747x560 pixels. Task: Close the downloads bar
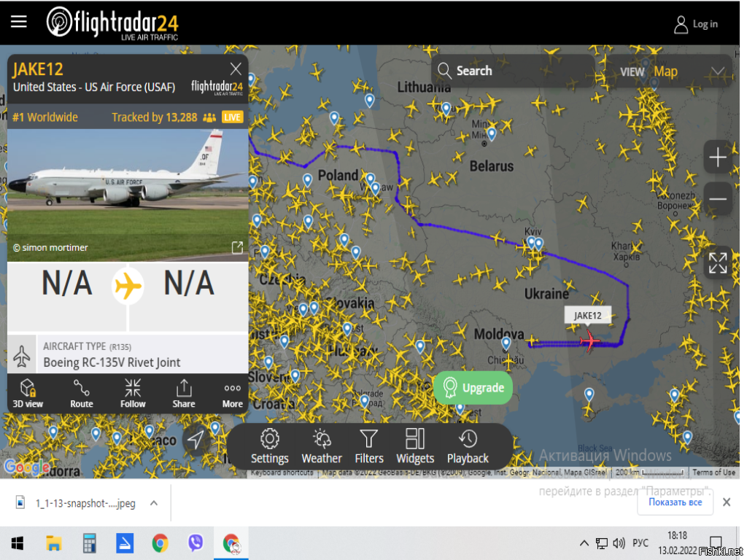[x=727, y=502]
